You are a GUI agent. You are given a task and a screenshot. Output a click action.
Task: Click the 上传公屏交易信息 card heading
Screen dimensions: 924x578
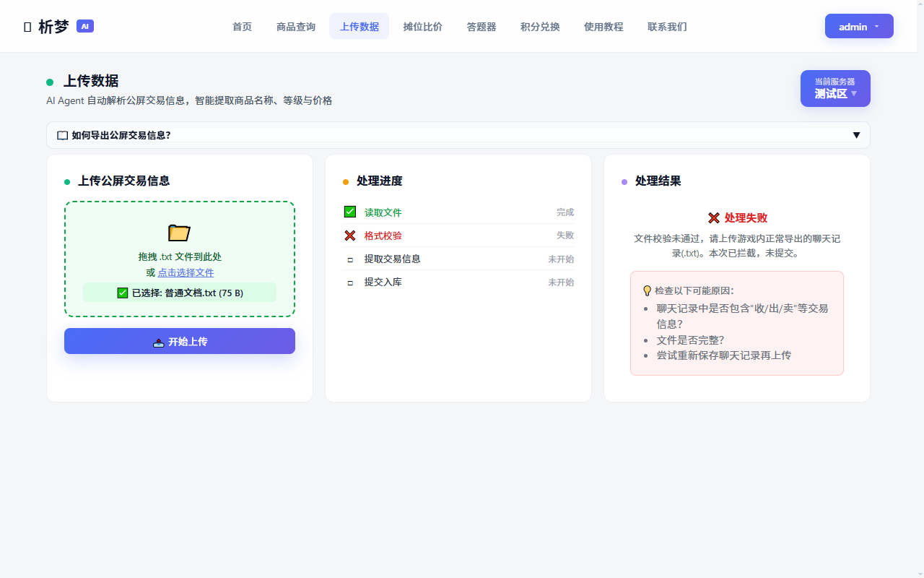123,181
